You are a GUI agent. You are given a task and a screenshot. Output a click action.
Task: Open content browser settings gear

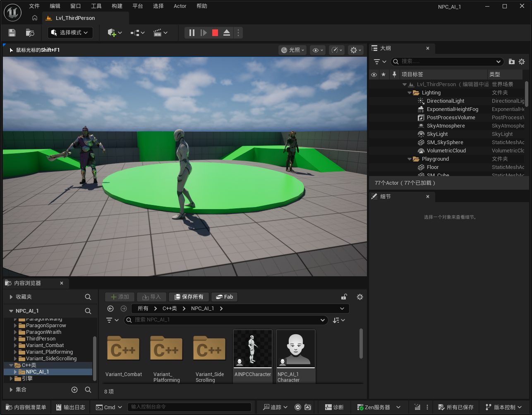[x=360, y=297]
